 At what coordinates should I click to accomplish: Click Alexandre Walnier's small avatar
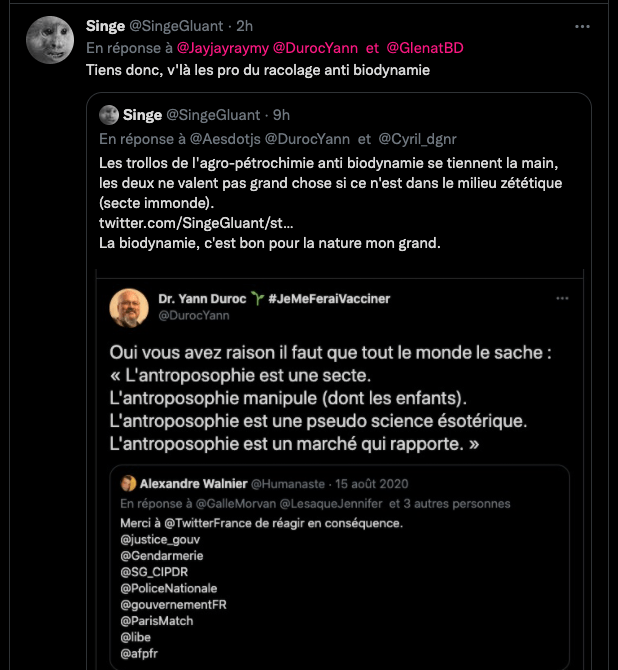(130, 483)
